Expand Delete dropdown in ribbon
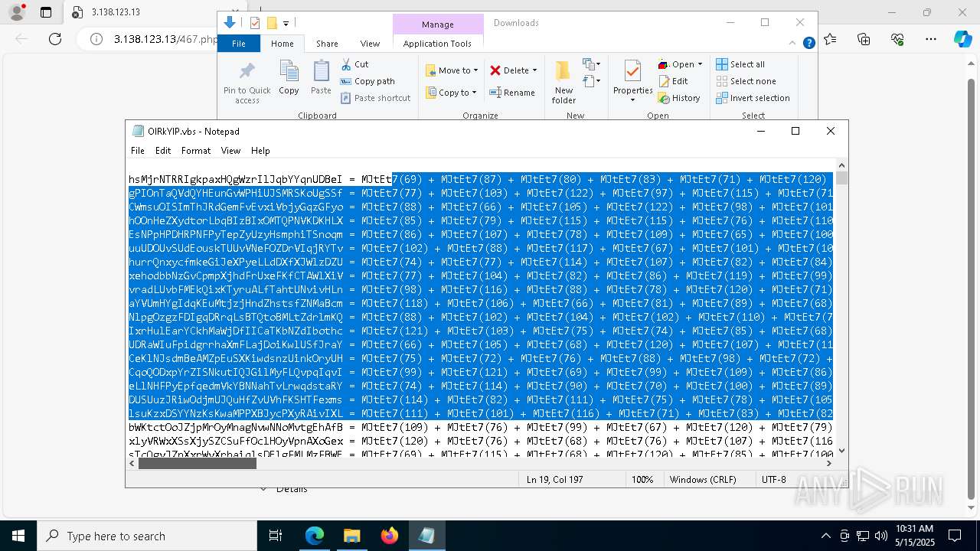Viewport: 980px width, 551px height. point(534,70)
